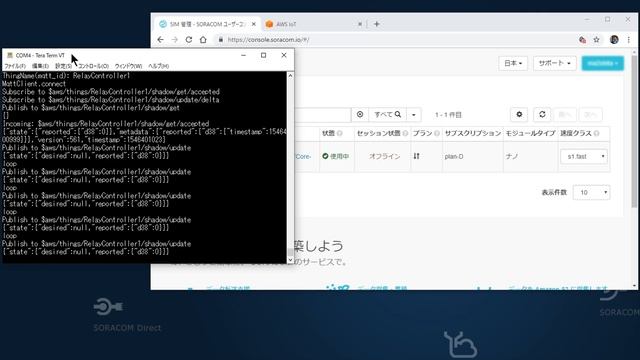Switch to the AWS IoT tab

(x=313, y=24)
